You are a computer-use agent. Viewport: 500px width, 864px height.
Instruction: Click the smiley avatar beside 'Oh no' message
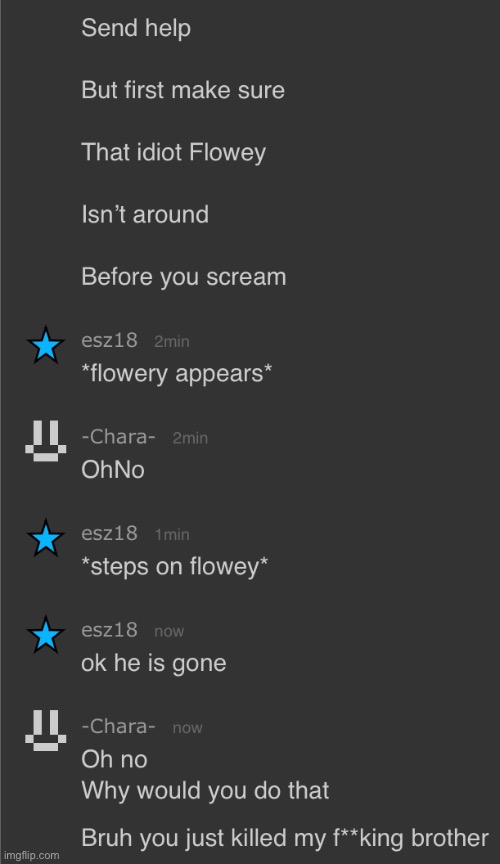click(x=46, y=731)
